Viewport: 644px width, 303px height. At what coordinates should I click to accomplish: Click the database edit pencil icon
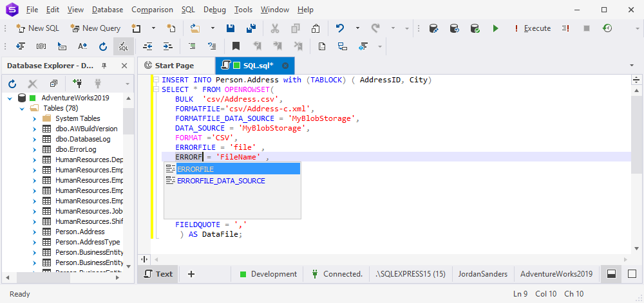[x=433, y=28]
